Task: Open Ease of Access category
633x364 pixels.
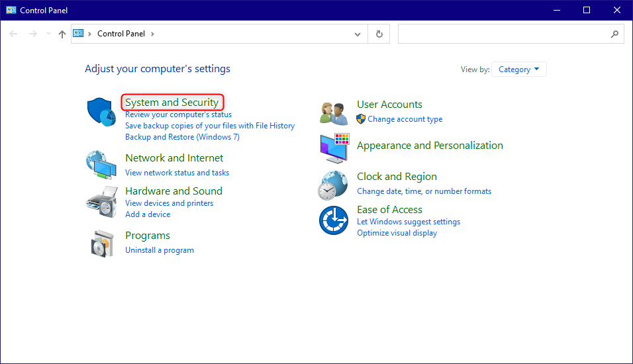Action: pos(389,210)
